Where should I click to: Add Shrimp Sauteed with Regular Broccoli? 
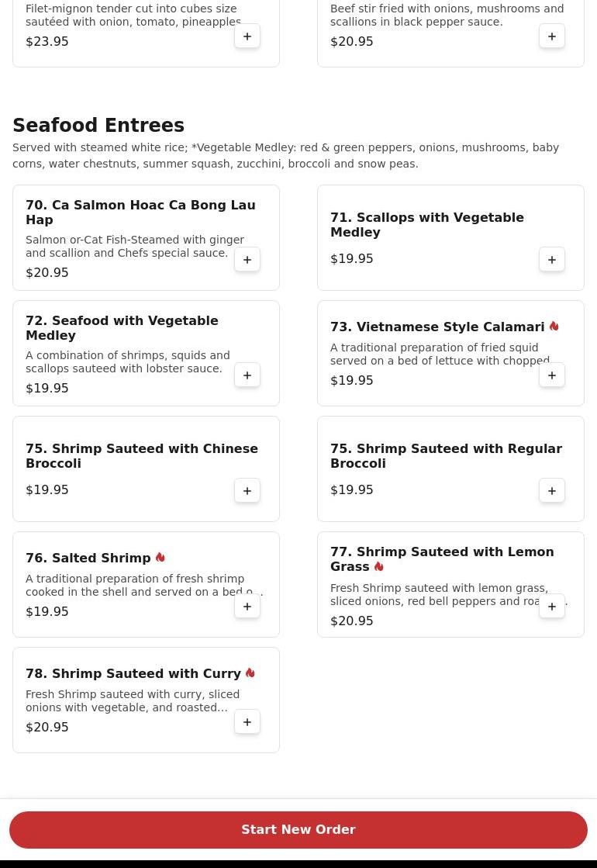[551, 491]
